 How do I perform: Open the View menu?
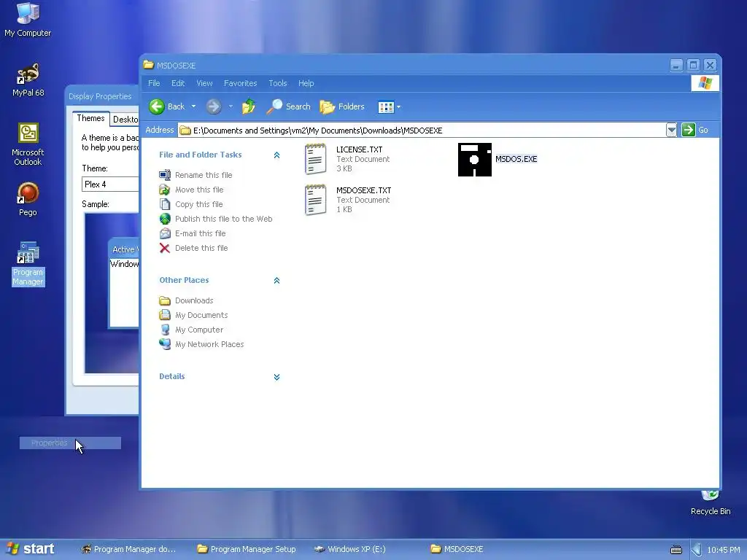tap(204, 83)
